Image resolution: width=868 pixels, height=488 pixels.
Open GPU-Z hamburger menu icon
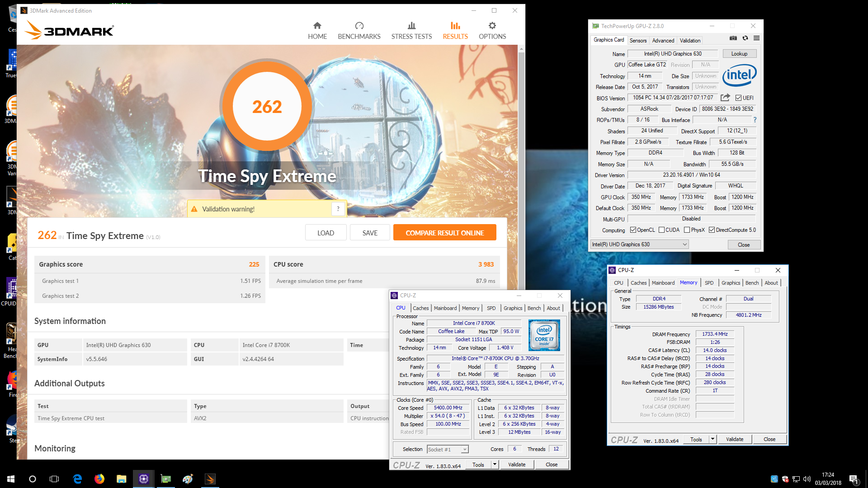click(x=756, y=38)
